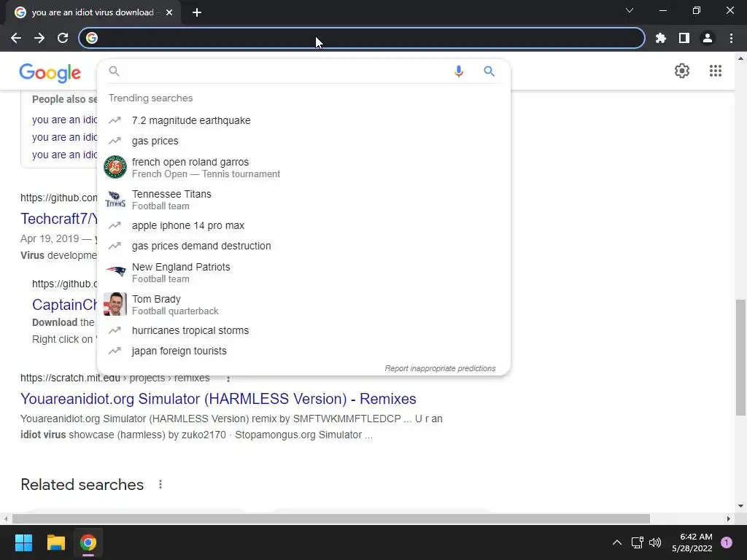Choose 'Tennessee Titans' suggestion
The height and width of the screenshot is (560, 747).
point(303,200)
